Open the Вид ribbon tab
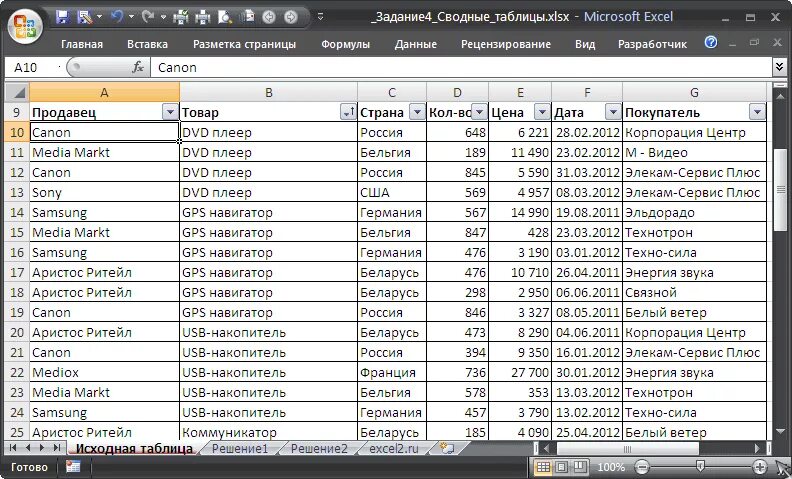This screenshot has width=792, height=479. point(585,44)
